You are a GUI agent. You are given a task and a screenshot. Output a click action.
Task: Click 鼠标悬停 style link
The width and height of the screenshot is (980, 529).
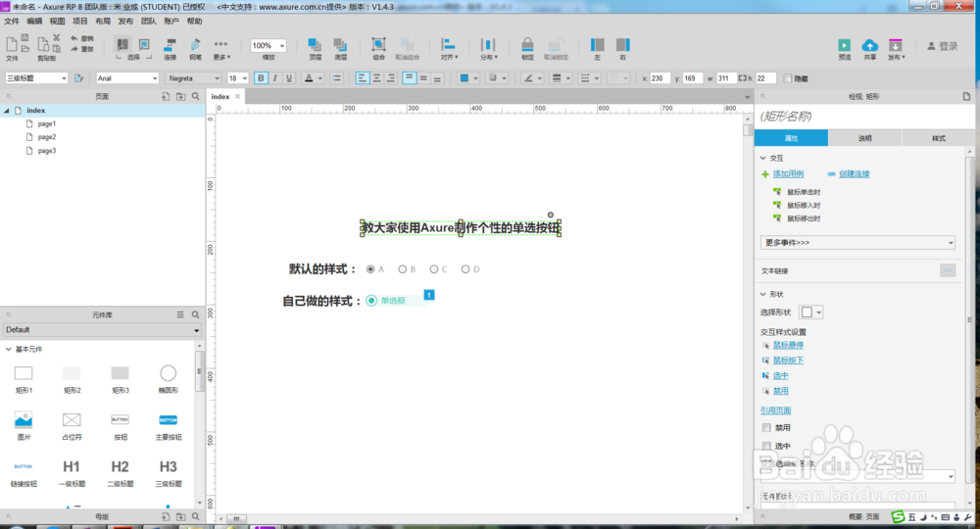[788, 345]
